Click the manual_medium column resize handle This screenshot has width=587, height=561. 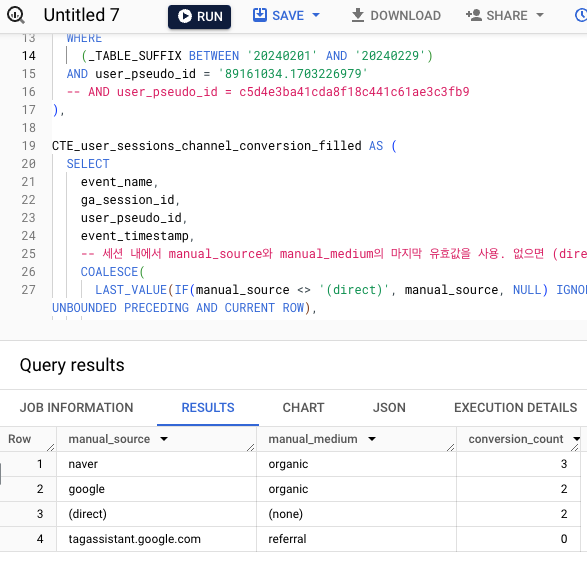coord(450,447)
